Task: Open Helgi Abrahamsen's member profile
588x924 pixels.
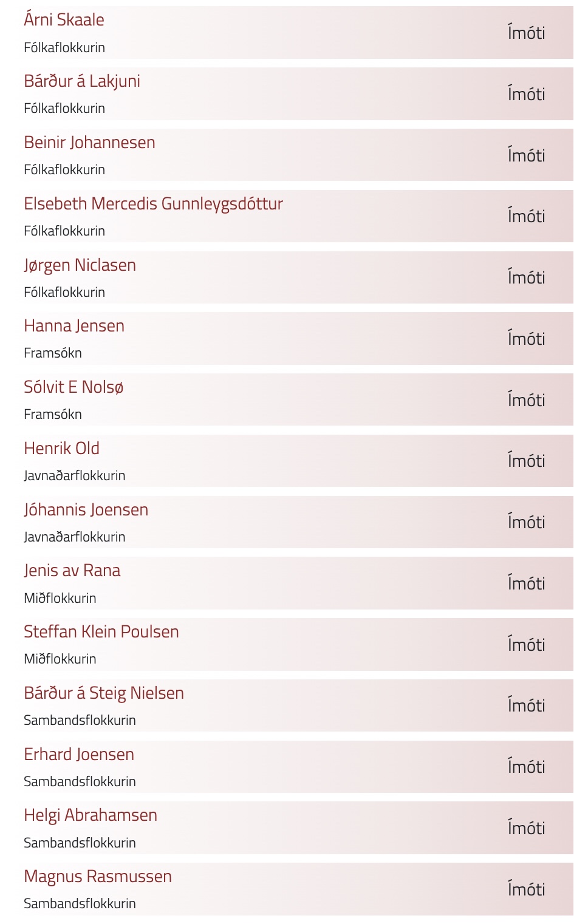Action: tap(90, 815)
